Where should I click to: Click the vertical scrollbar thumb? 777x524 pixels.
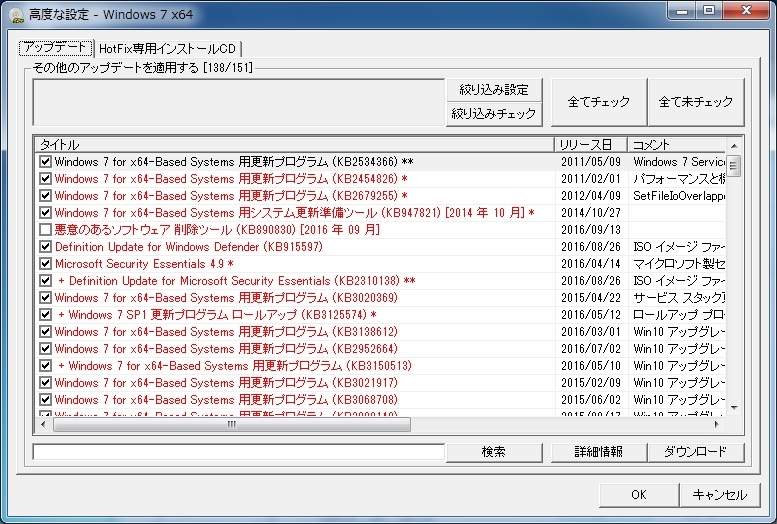734,166
